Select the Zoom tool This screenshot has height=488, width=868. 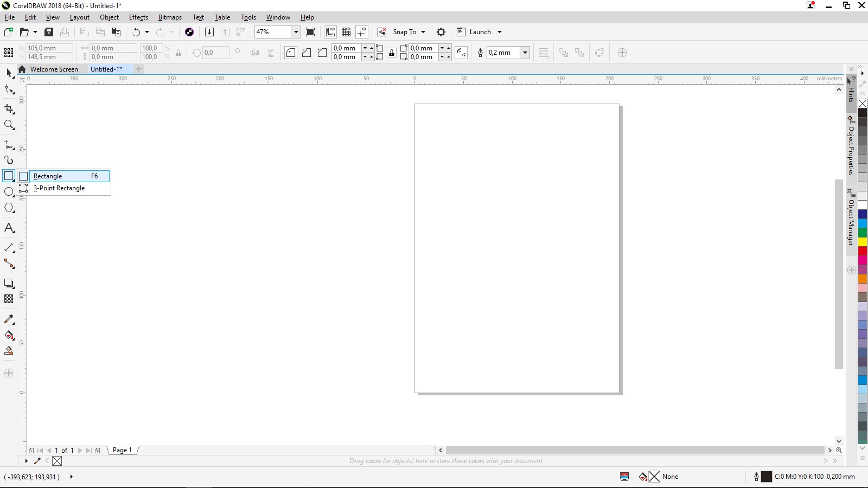click(9, 125)
